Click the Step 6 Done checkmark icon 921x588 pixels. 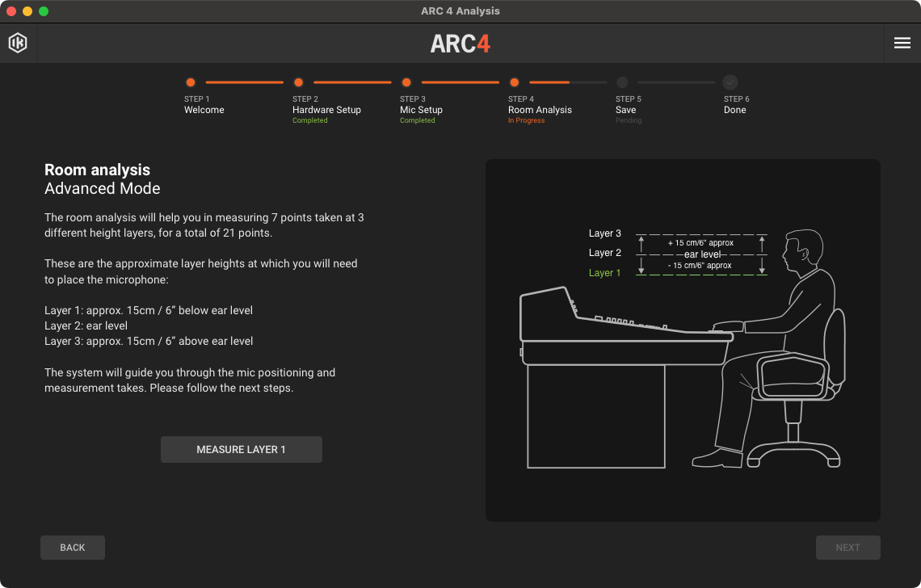click(x=730, y=82)
